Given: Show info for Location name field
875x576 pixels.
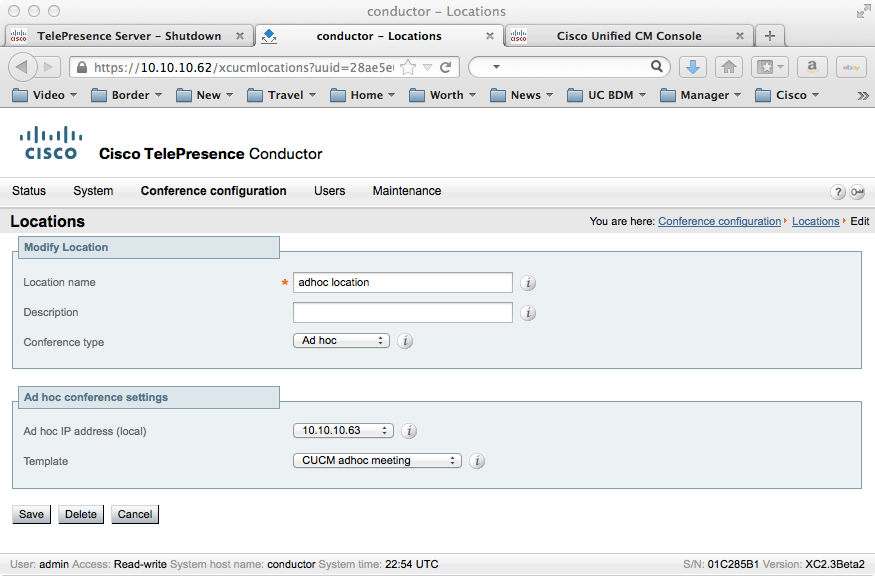Looking at the screenshot, I should click(x=528, y=283).
